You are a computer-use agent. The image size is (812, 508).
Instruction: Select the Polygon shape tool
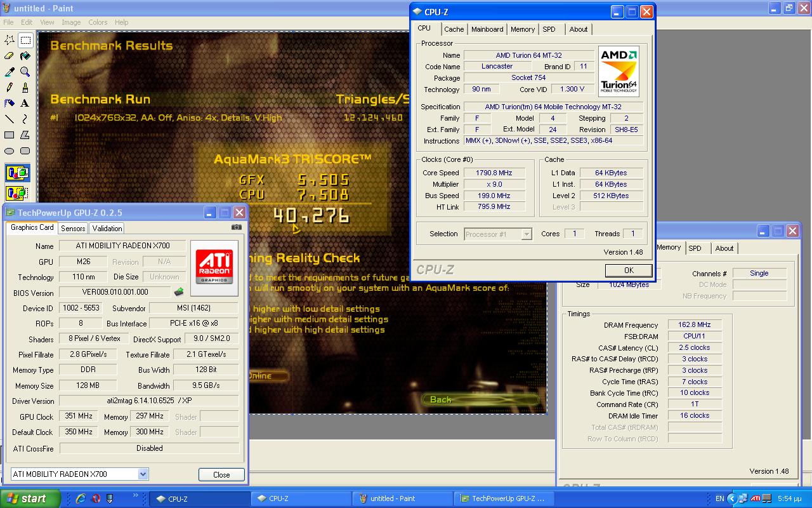pos(25,135)
